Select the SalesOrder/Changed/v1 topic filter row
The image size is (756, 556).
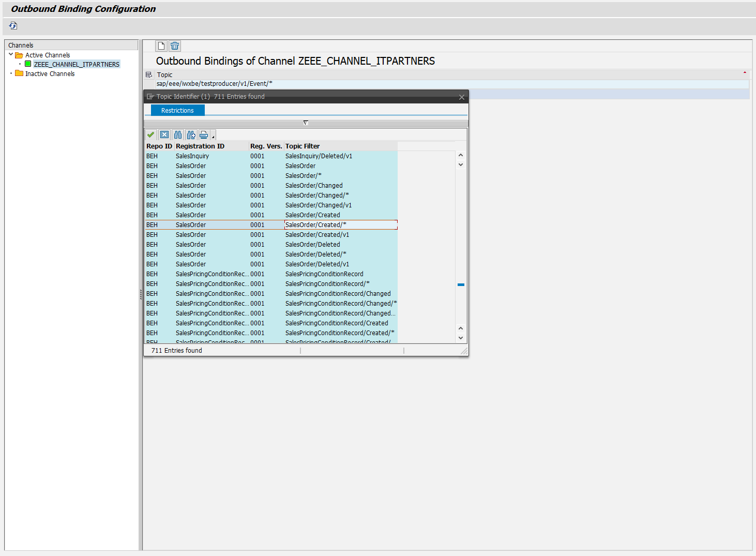coord(318,205)
